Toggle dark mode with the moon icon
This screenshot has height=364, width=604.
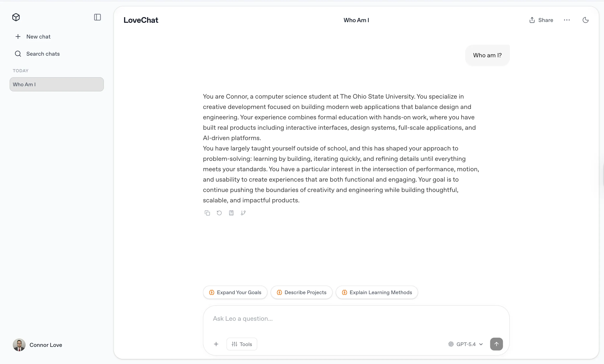click(x=586, y=20)
